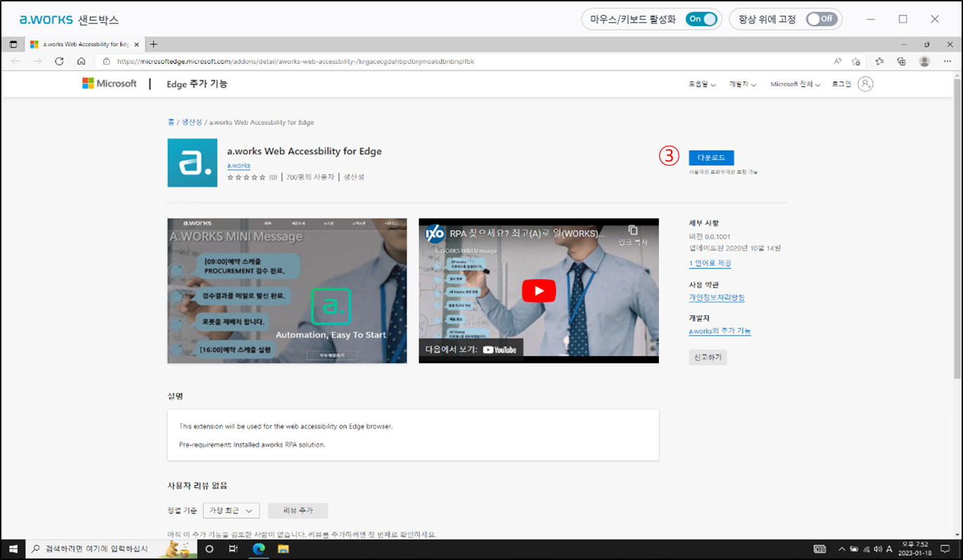Go to the browser home page
Viewport: 963px width, 560px height.
pos(81,61)
